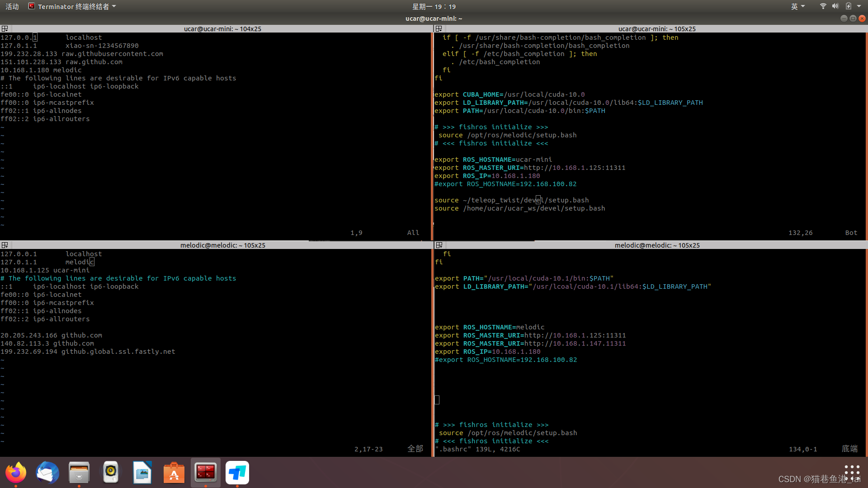This screenshot has height=488, width=868.
Task: Open the TeamViewer dock icon
Action: point(237,473)
